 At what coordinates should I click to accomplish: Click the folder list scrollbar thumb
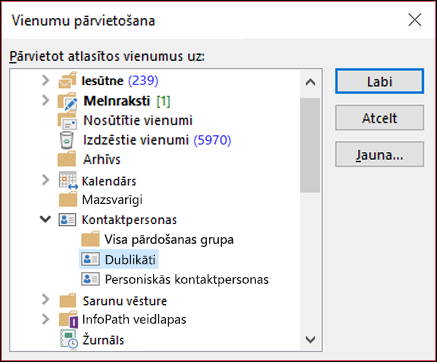[310, 145]
